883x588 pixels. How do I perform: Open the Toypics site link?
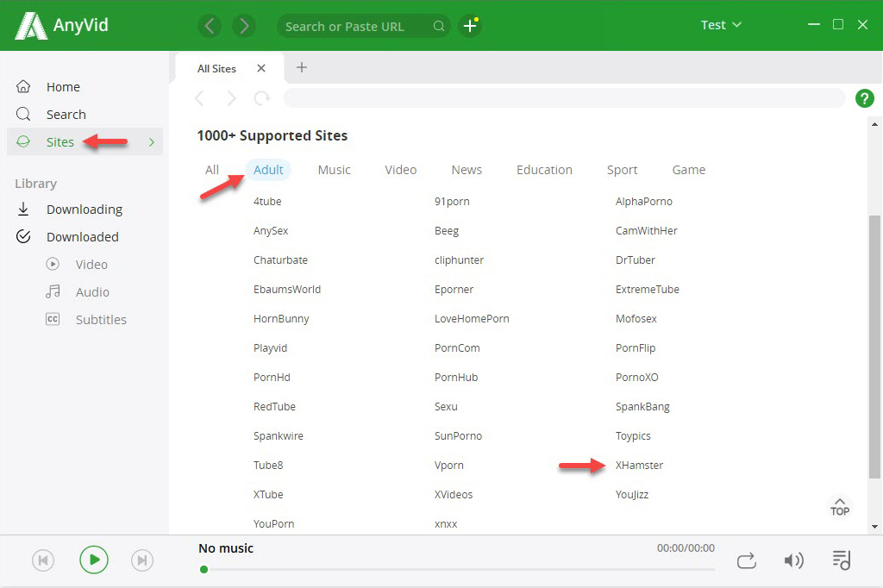(x=632, y=436)
